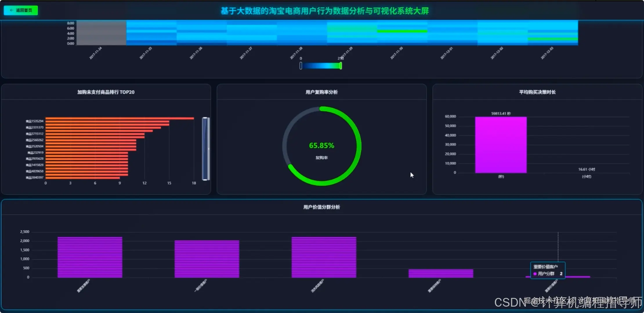Click the 65.85% repurchase rate text
644x313 pixels.
(x=321, y=145)
